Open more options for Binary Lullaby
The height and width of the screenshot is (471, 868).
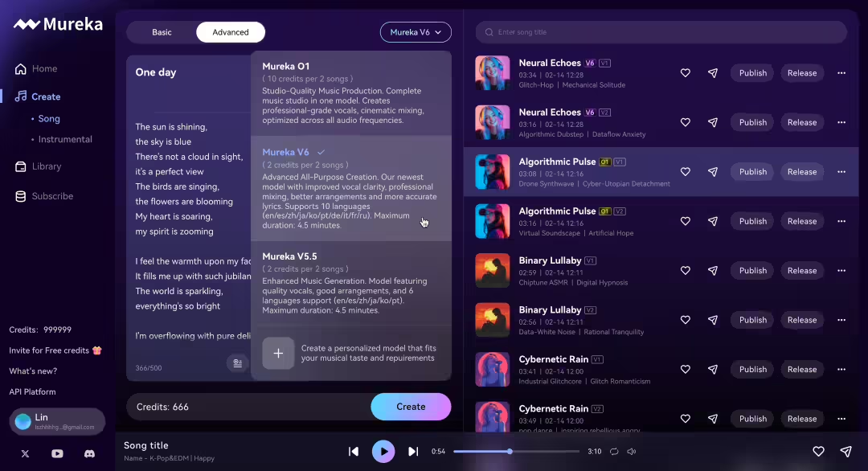click(x=841, y=270)
